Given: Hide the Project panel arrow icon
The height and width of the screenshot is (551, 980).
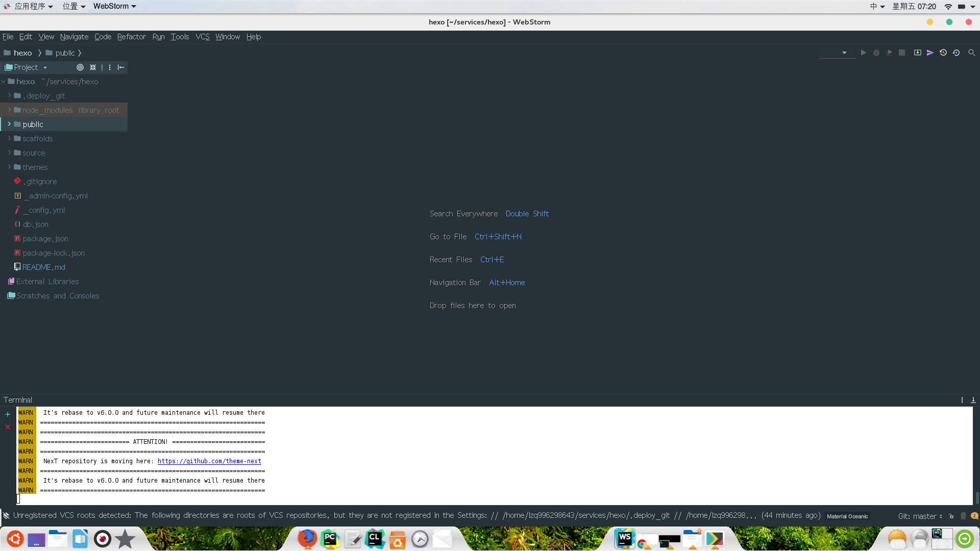Looking at the screenshot, I should [121, 67].
